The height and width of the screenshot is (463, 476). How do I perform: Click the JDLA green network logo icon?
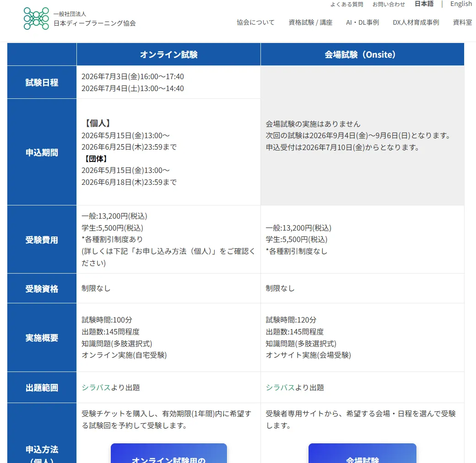36,18
